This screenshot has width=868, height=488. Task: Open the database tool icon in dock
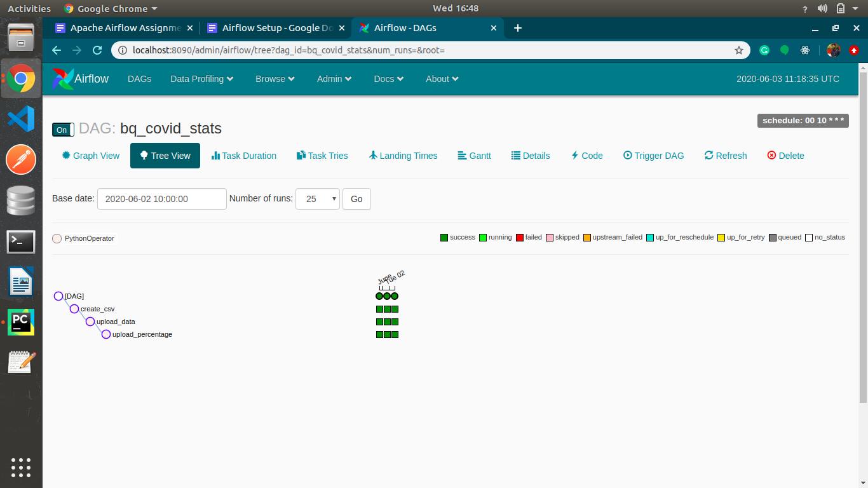pyautogui.click(x=21, y=201)
